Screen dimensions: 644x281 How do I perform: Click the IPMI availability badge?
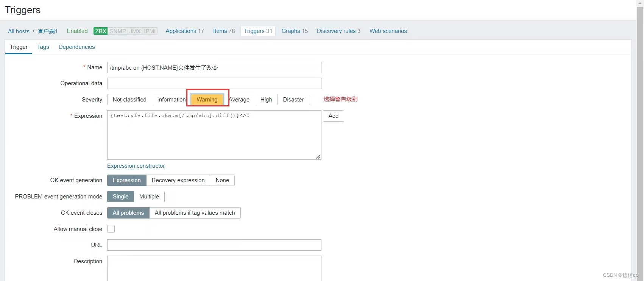150,31
